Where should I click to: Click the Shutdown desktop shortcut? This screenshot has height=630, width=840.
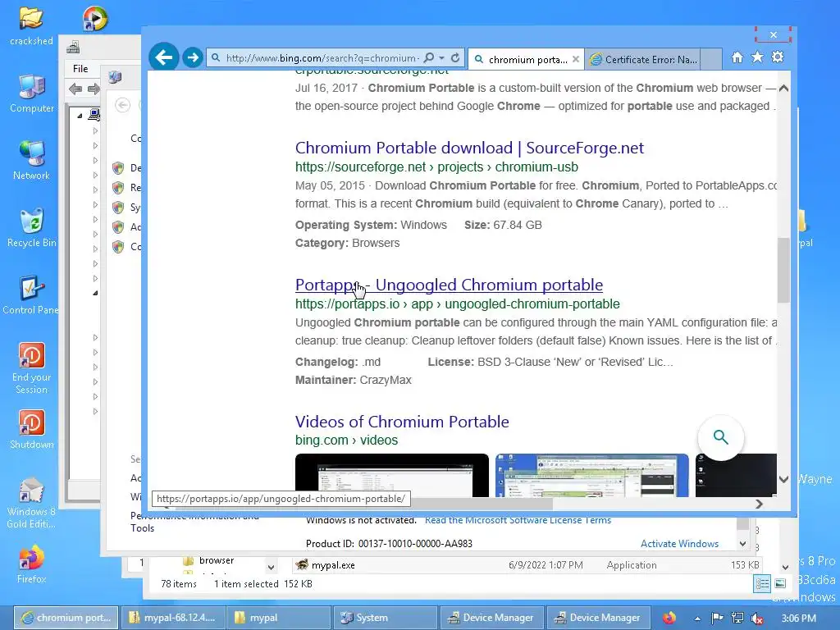coord(32,429)
